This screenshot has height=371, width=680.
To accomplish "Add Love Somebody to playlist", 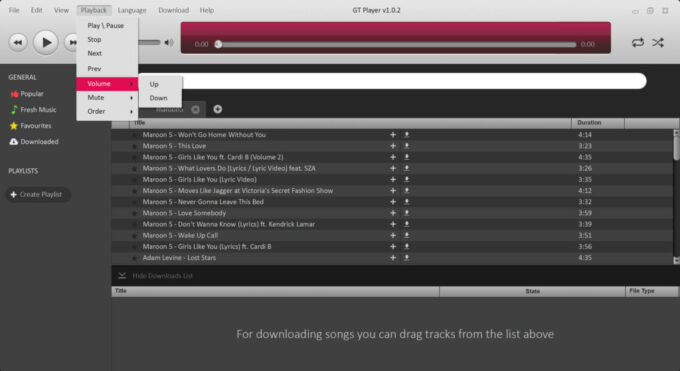I will pyautogui.click(x=393, y=213).
